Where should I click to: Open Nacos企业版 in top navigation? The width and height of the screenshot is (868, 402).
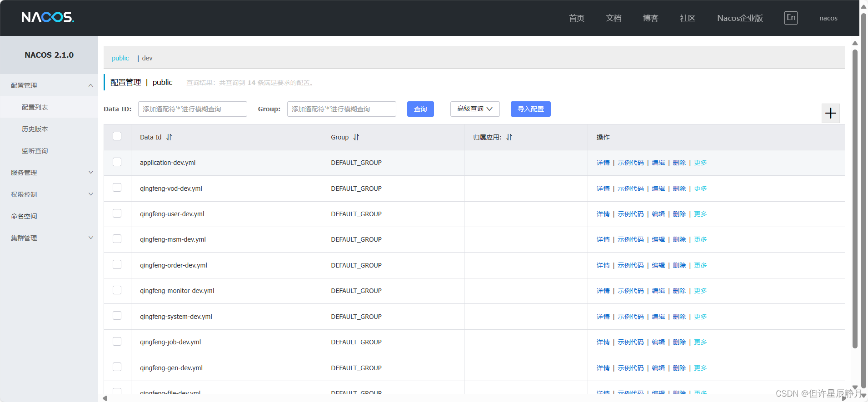pos(740,18)
